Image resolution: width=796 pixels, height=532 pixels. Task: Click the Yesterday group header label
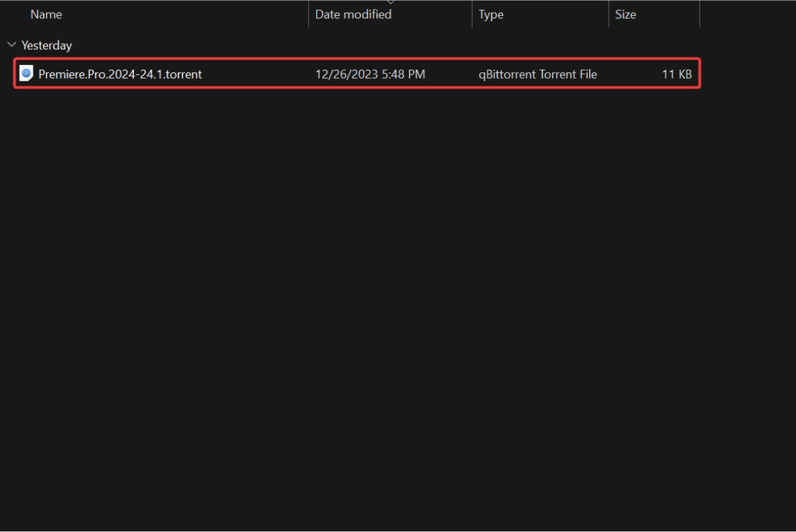pos(46,46)
